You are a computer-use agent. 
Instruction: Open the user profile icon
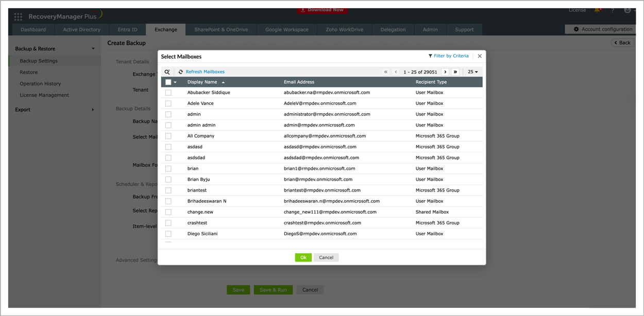(x=627, y=10)
